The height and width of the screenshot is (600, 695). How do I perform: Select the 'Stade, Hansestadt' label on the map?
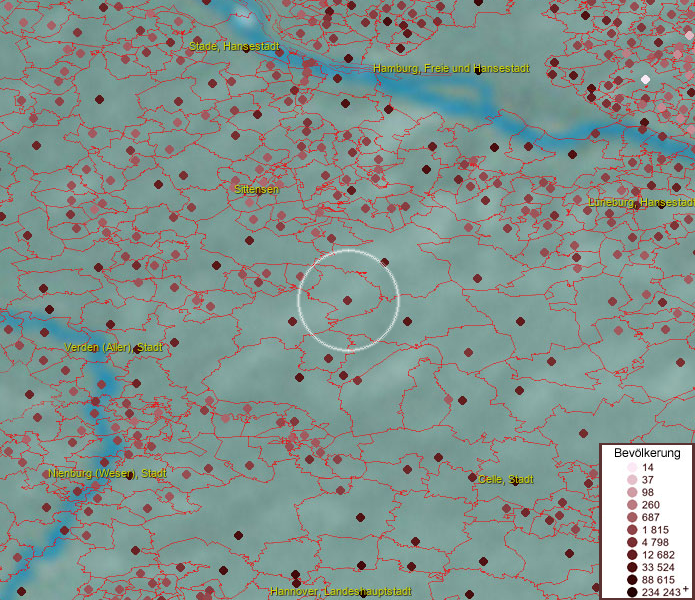tap(234, 46)
